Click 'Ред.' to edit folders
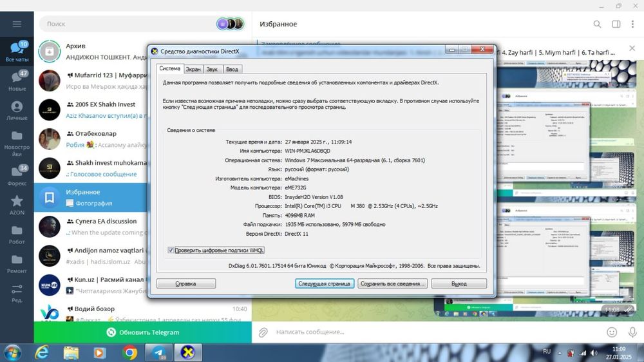The height and width of the screenshot is (362, 644). tap(17, 292)
